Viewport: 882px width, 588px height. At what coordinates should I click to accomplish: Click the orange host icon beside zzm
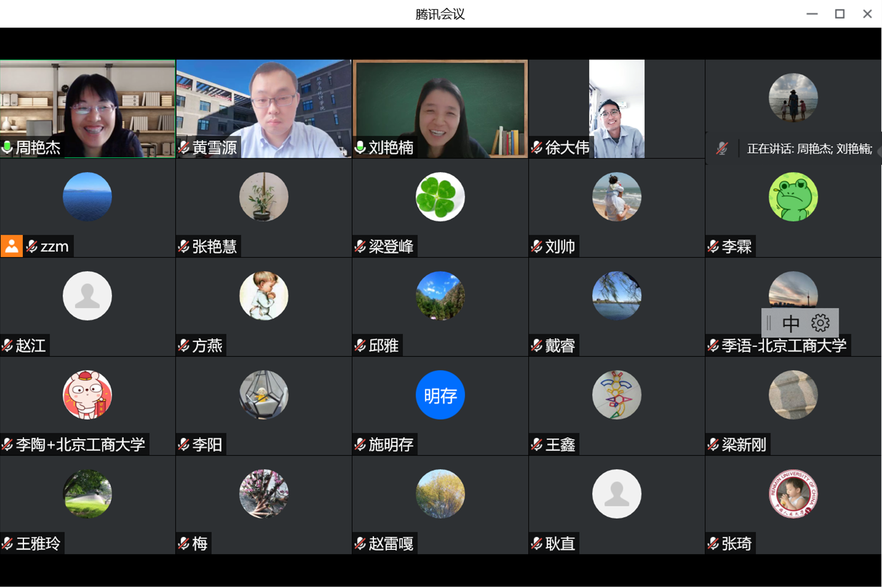12,246
